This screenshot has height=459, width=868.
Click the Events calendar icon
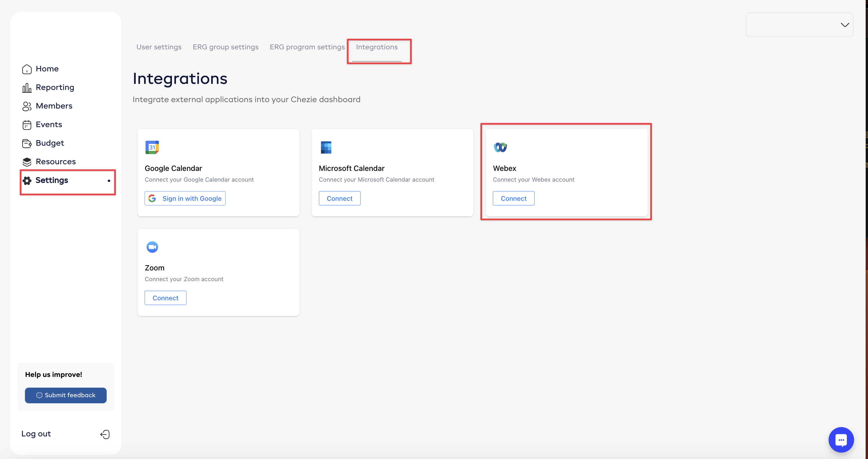point(27,125)
